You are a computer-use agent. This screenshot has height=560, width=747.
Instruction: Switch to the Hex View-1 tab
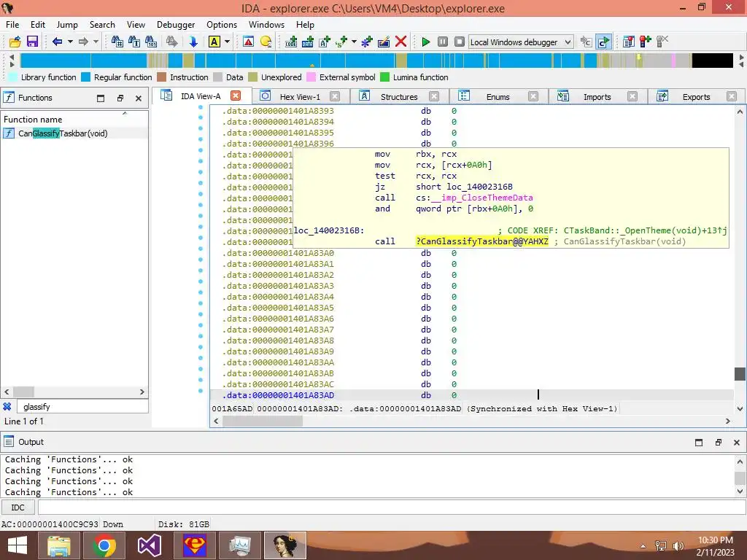coord(300,97)
